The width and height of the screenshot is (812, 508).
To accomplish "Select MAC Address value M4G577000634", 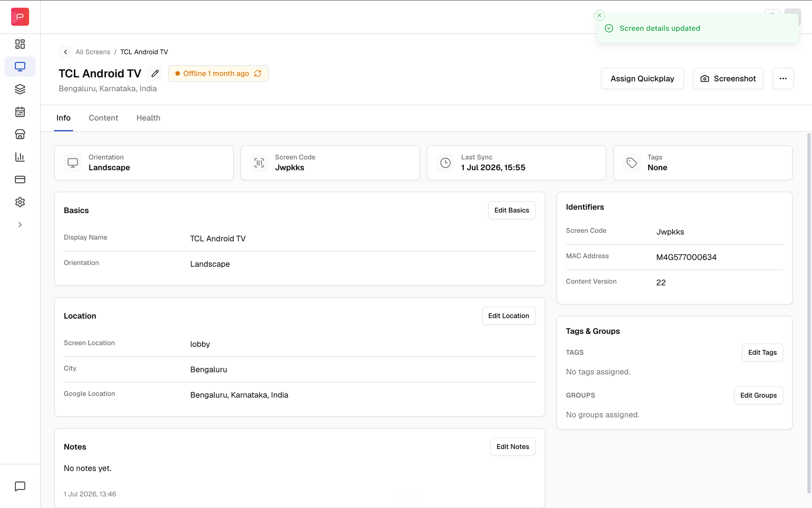I will coord(686,257).
